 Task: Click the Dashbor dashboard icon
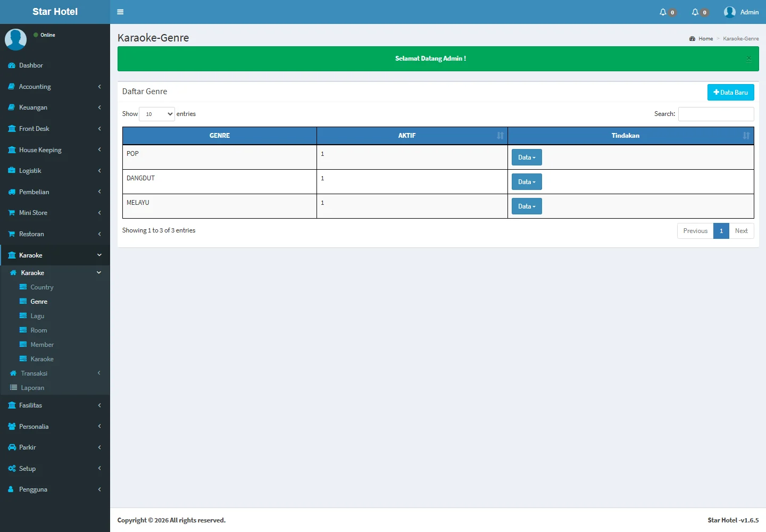point(12,65)
